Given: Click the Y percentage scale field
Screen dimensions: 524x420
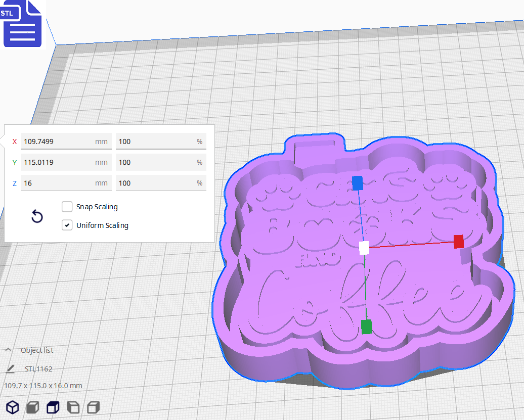Looking at the screenshot, I should (x=161, y=162).
